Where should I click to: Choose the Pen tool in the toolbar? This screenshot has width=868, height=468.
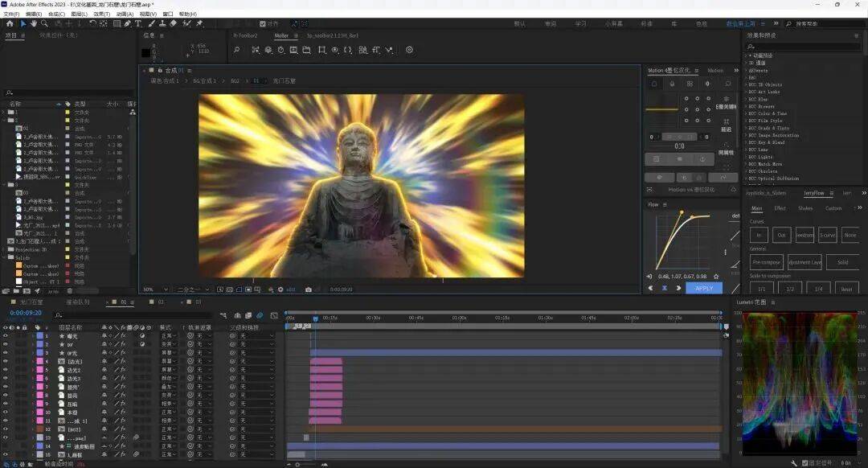click(x=128, y=23)
